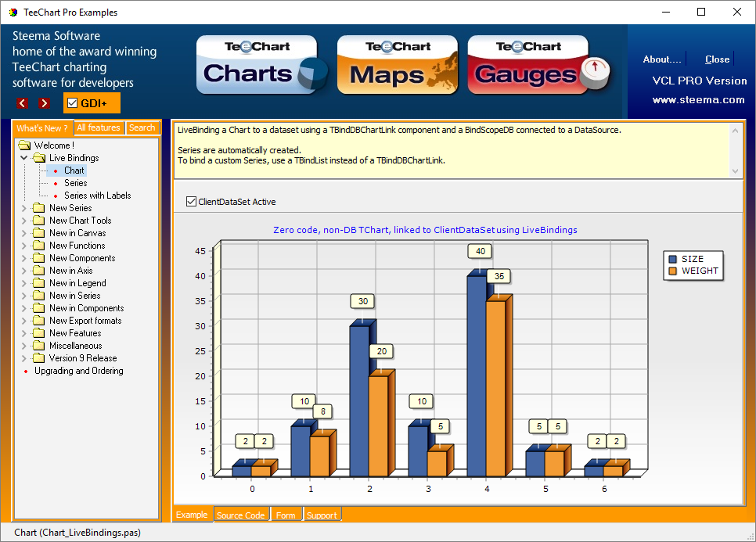The image size is (756, 542).
Task: Visit the www.steema.com link
Action: [x=698, y=100]
